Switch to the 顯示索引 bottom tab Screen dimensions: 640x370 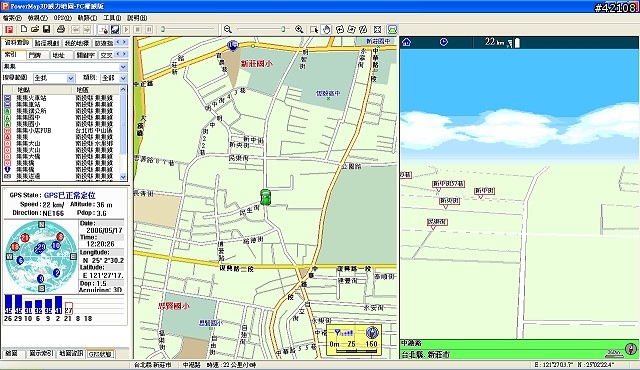[x=41, y=353]
